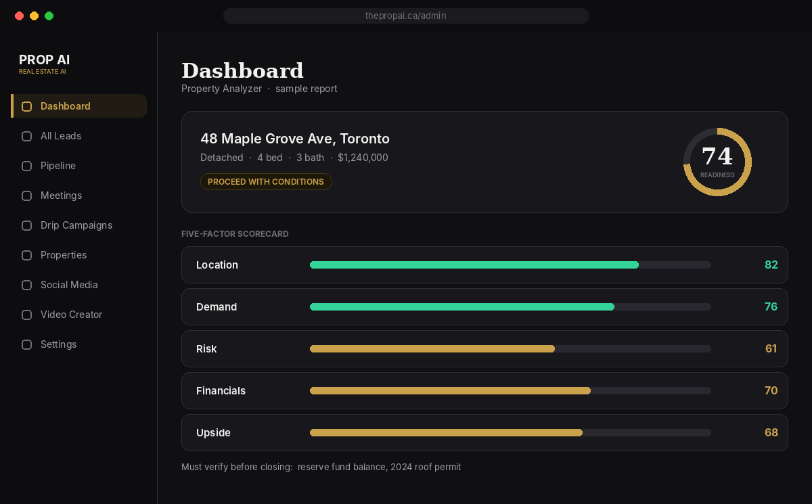The height and width of the screenshot is (504, 812).
Task: Select the Financials factor label
Action: point(221,390)
